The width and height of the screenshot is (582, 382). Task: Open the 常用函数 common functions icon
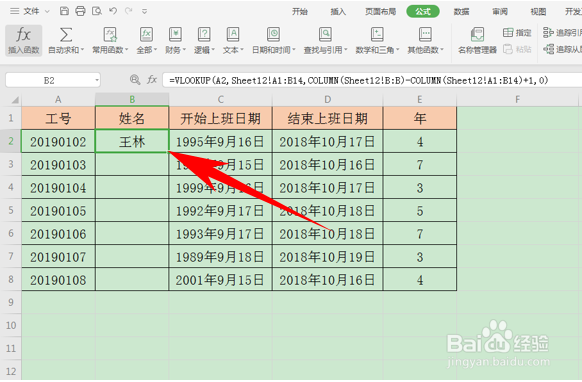(110, 35)
